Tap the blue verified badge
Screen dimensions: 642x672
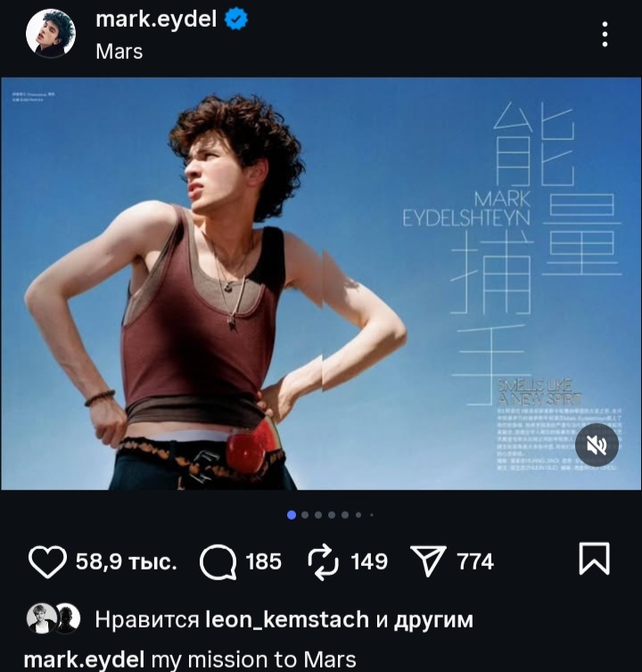point(236,20)
